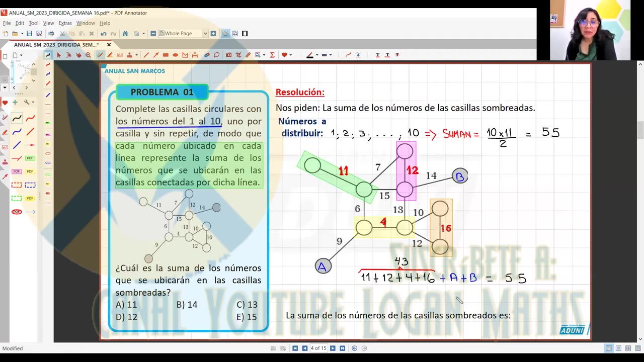This screenshot has width=644, height=362.
Task: Toggle the Pen tool on
Action: tap(100, 55)
